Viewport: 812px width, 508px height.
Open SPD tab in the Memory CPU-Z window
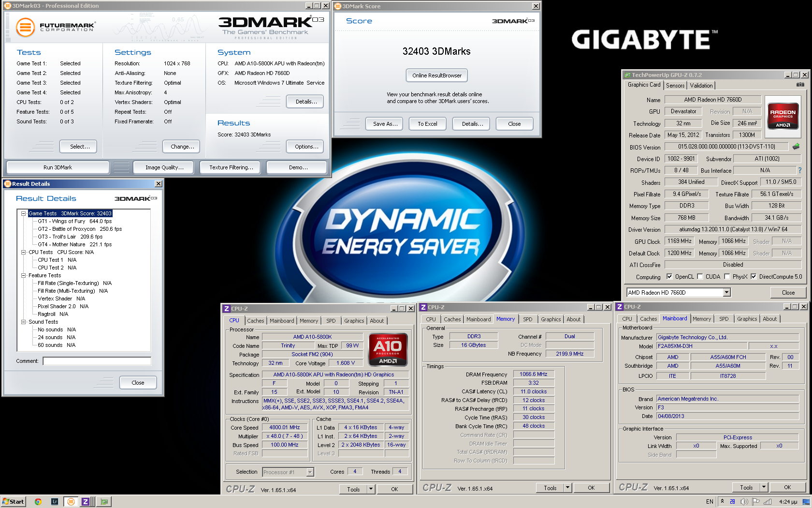click(528, 319)
